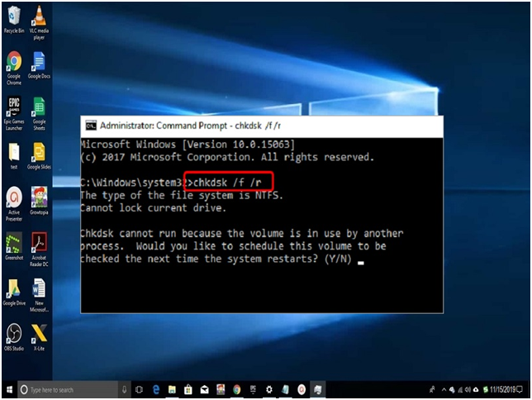532x400 pixels.
Task: Click the '(c) 2017 Microsoft Corporation' line
Action: point(227,157)
